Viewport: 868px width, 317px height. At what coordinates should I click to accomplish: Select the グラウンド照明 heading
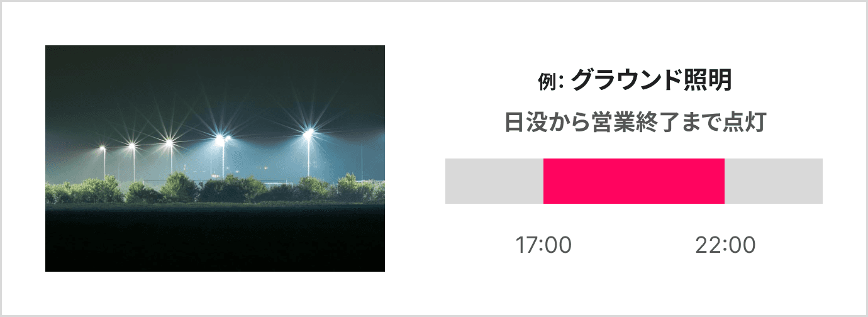tap(651, 81)
